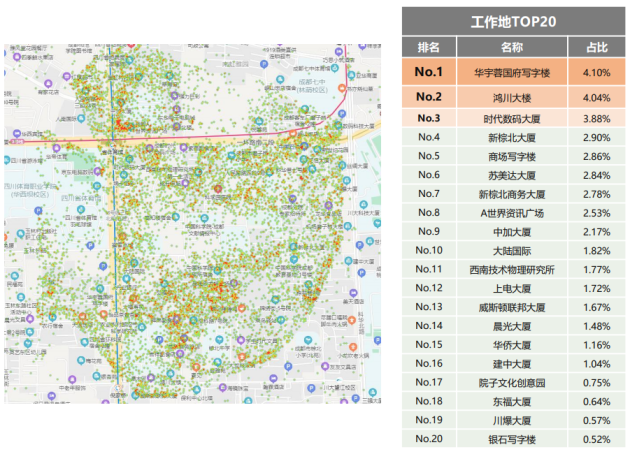This screenshot has height=454, width=630.
Task: Select the 鸿川大楼 name cell
Action: tap(512, 97)
